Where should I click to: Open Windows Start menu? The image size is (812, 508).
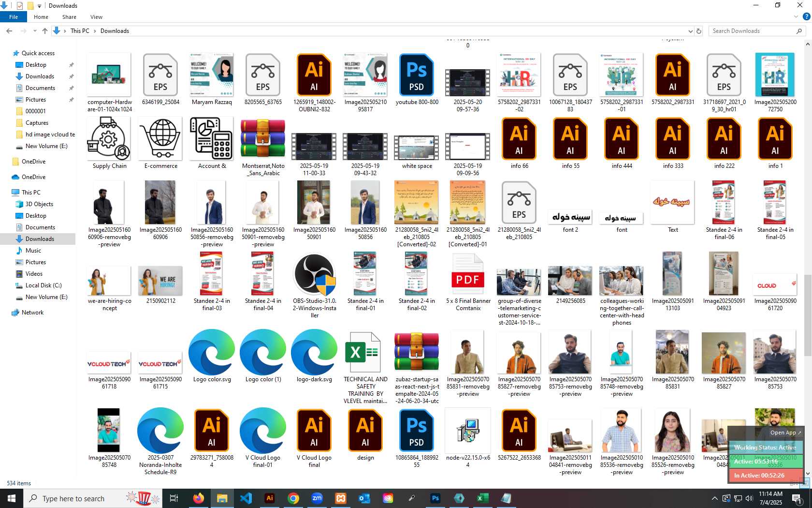pyautogui.click(x=12, y=498)
